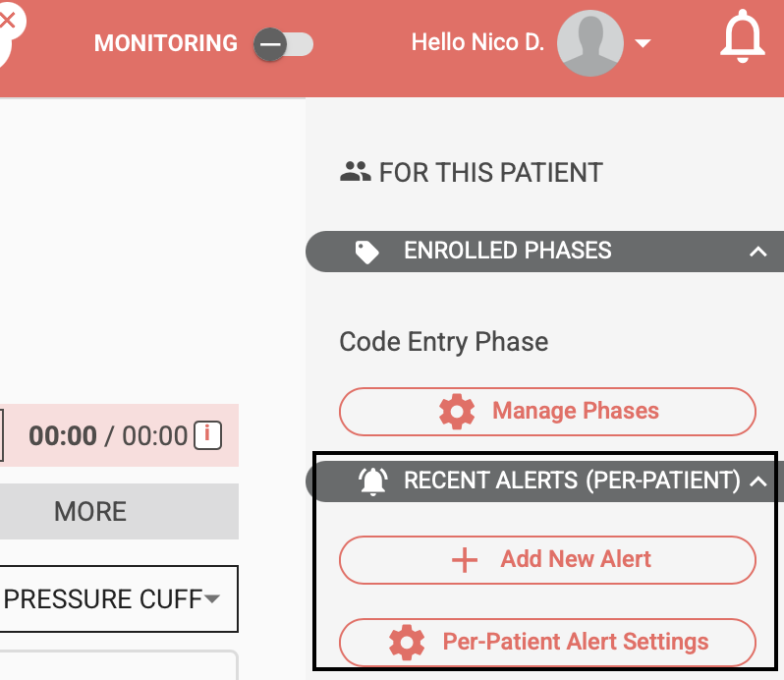Screen dimensions: 784x680
Task: Click the ringing bell icon in Recent Alerts
Action: [373, 481]
